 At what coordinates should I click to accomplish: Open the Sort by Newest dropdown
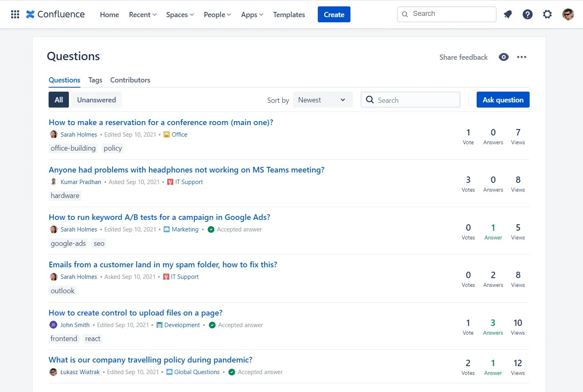(x=323, y=100)
